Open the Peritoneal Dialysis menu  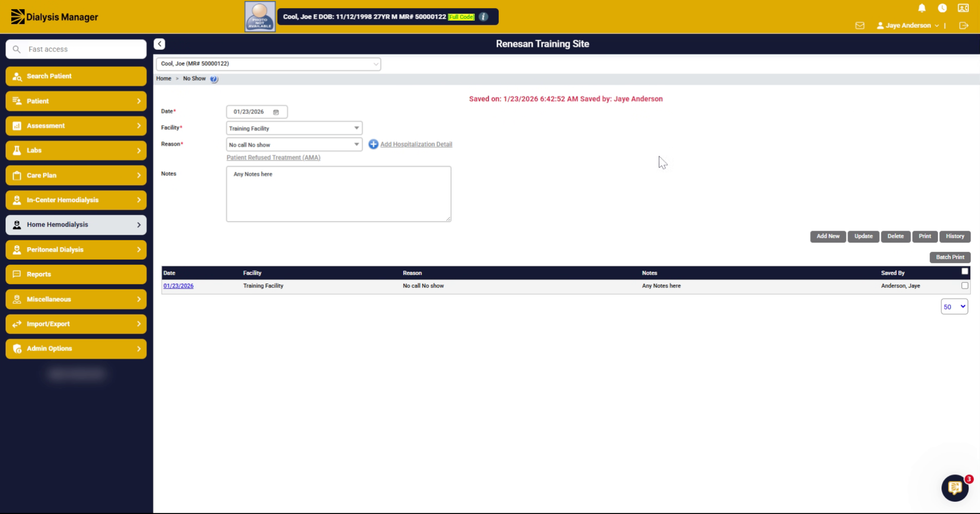coord(76,249)
